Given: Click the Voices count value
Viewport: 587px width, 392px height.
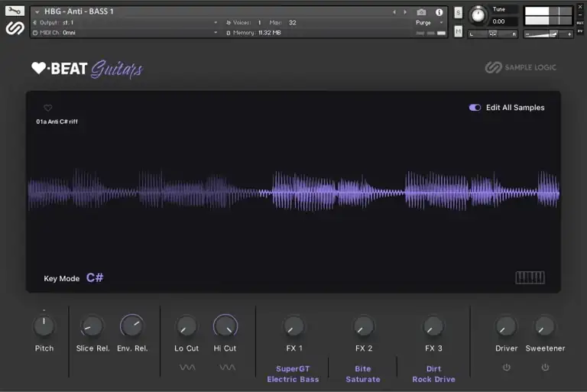Looking at the screenshot, I should click(x=259, y=22).
